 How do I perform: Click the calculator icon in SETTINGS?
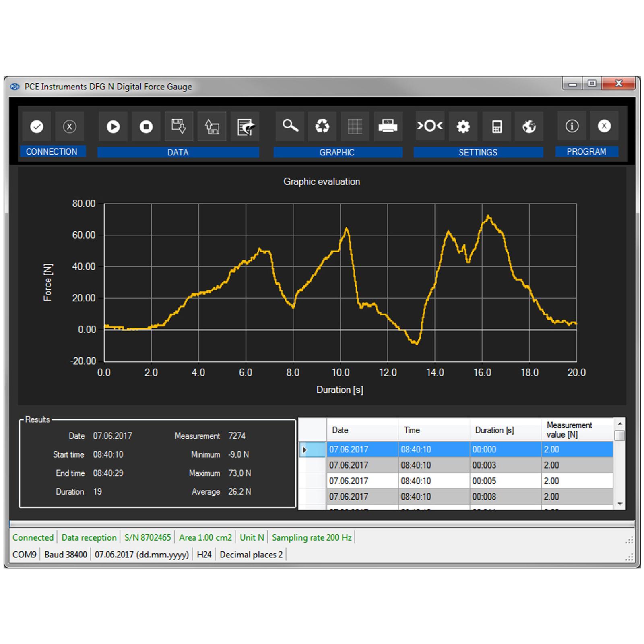497,126
